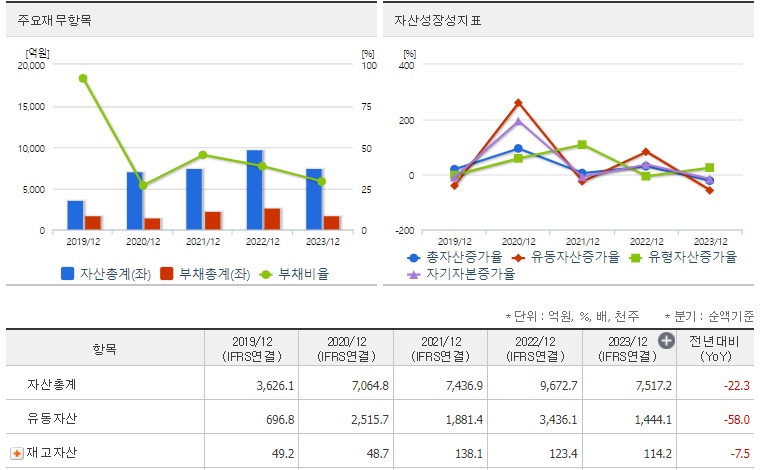Click the 2022/12 (IFRS연결) column header
Viewport: 760px width, 470px height.
536,349
